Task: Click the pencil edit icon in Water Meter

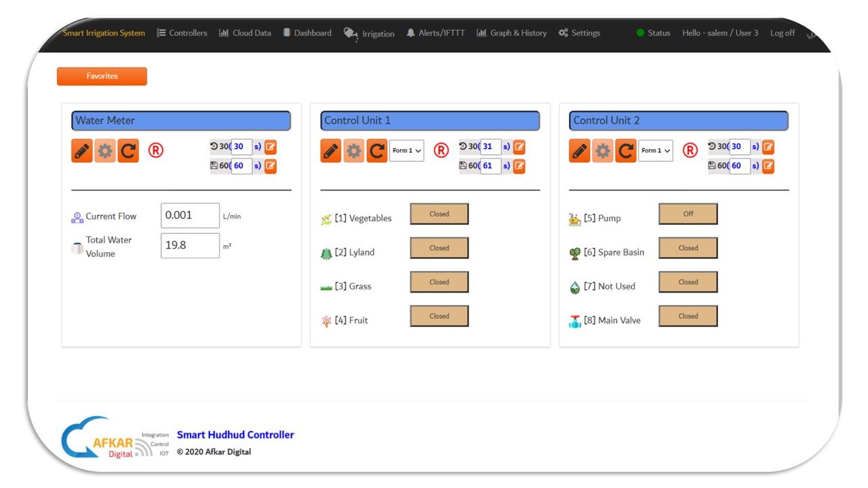Action: pyautogui.click(x=82, y=150)
